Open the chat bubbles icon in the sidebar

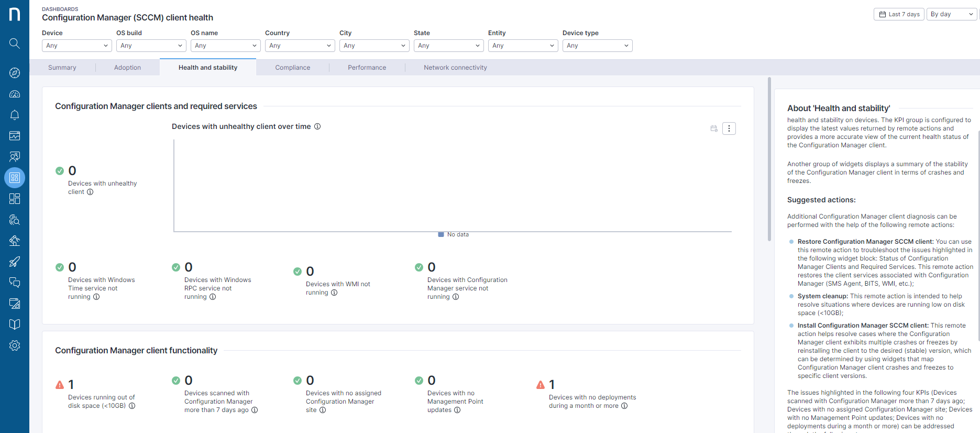15,283
